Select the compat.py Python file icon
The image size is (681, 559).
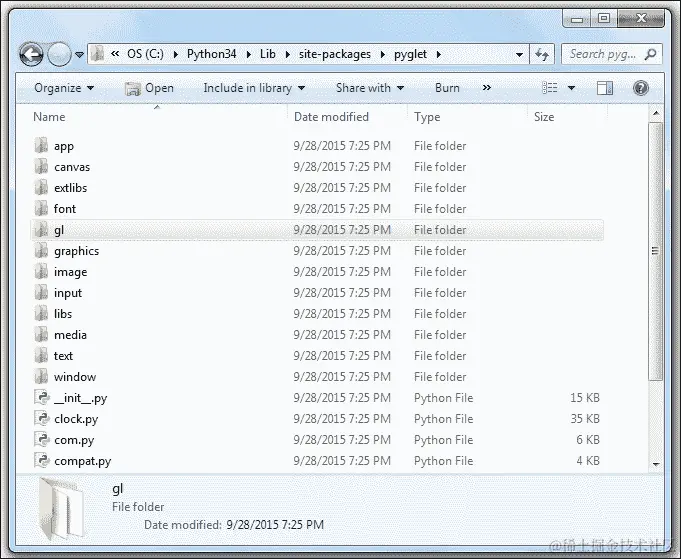click(x=42, y=460)
